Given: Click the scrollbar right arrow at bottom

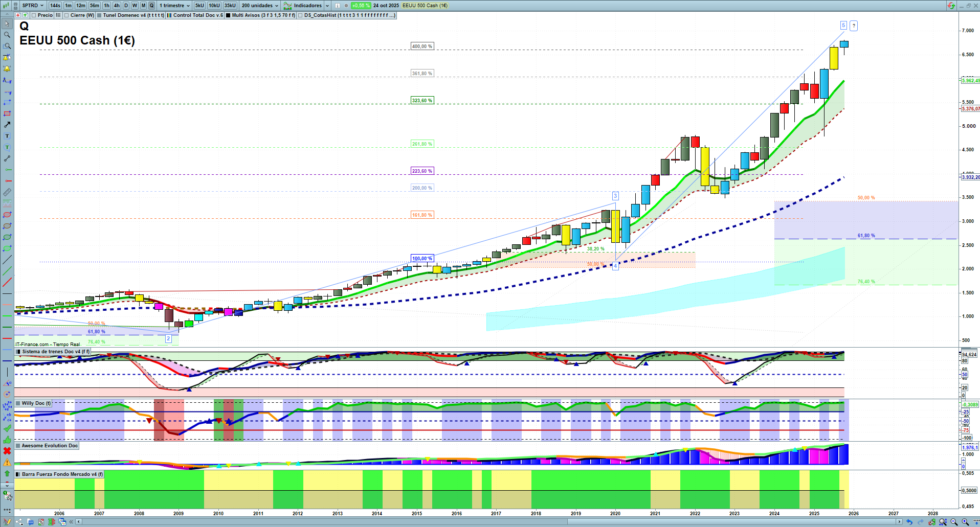Looking at the screenshot, I should [900, 522].
